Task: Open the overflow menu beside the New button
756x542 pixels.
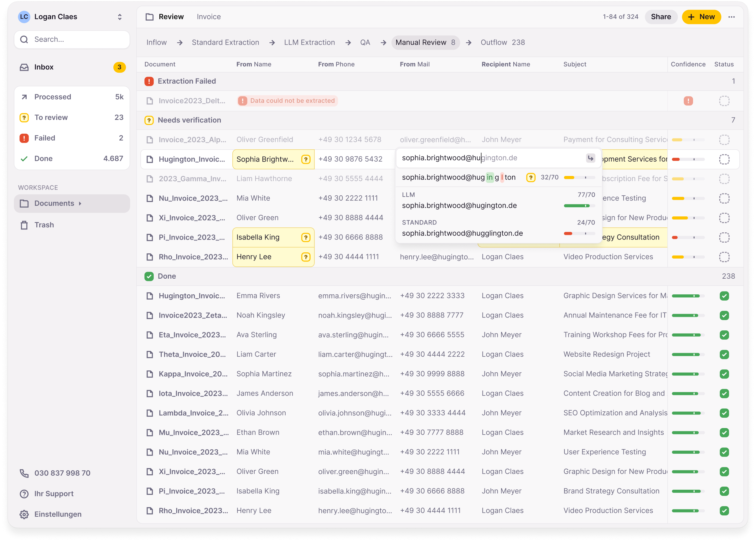Action: coord(732,17)
